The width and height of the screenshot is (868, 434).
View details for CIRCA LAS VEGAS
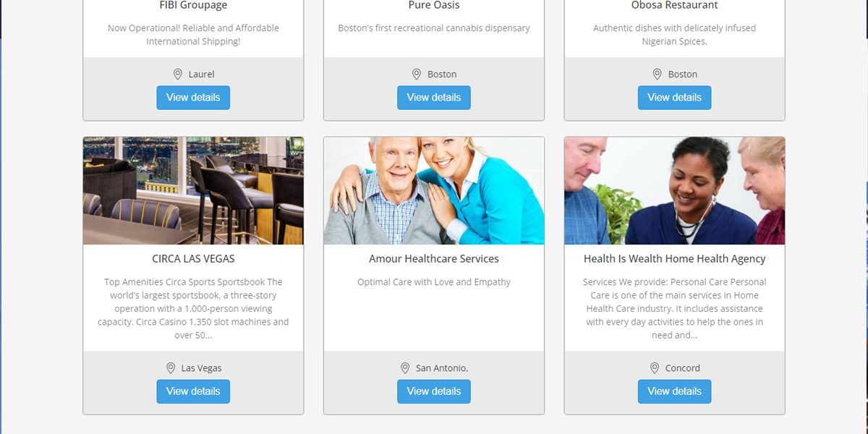click(193, 391)
